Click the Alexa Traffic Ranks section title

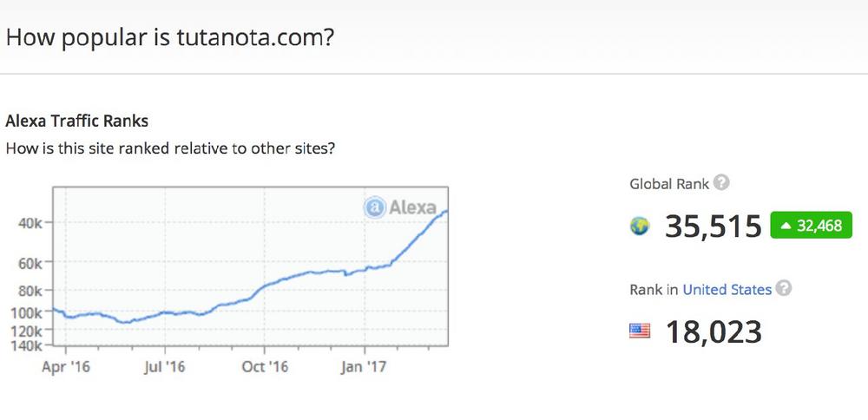coord(76,121)
